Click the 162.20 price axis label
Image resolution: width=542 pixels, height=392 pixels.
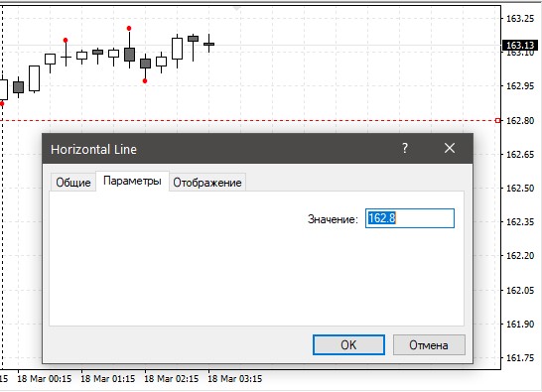[x=520, y=255]
